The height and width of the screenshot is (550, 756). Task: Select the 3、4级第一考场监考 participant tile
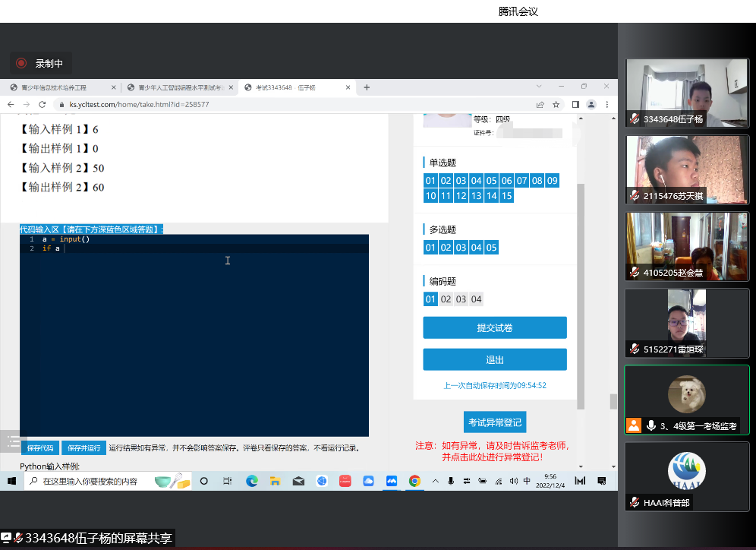(687, 400)
